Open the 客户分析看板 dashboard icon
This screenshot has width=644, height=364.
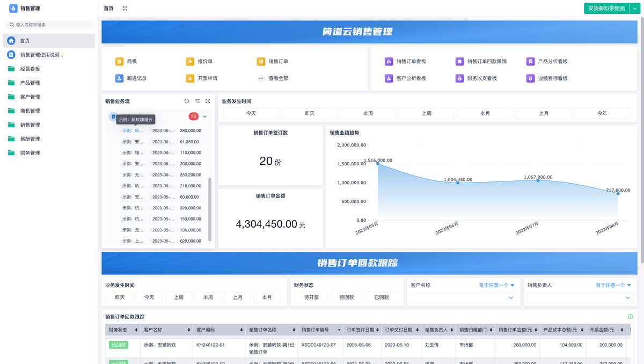point(389,78)
